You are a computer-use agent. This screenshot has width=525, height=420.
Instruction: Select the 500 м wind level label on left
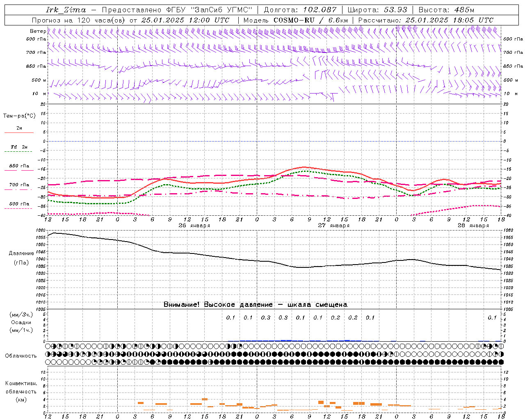point(39,80)
